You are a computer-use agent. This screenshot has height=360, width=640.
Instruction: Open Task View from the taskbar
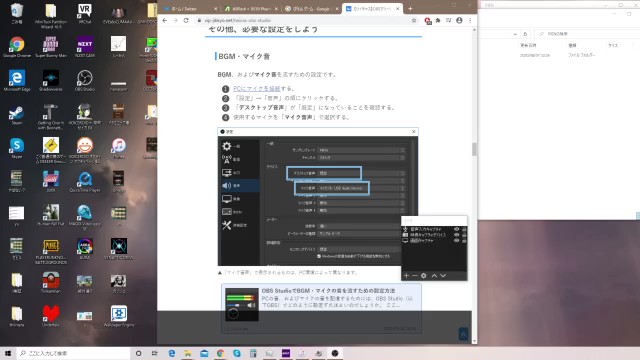(155, 353)
